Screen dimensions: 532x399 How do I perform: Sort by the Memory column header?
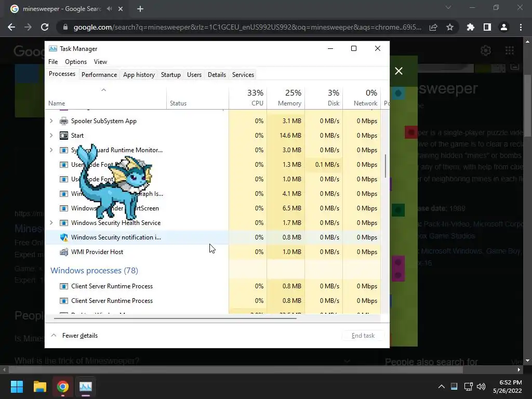286,98
